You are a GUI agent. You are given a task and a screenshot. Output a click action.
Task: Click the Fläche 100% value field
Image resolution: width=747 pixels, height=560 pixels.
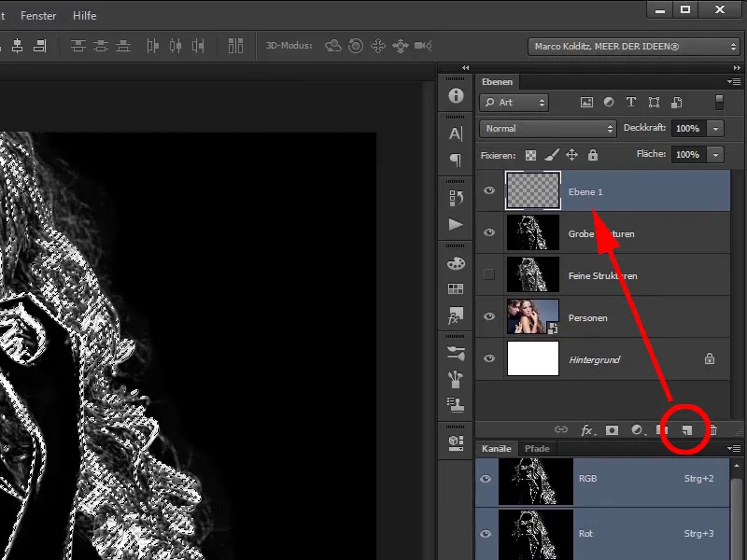point(688,155)
